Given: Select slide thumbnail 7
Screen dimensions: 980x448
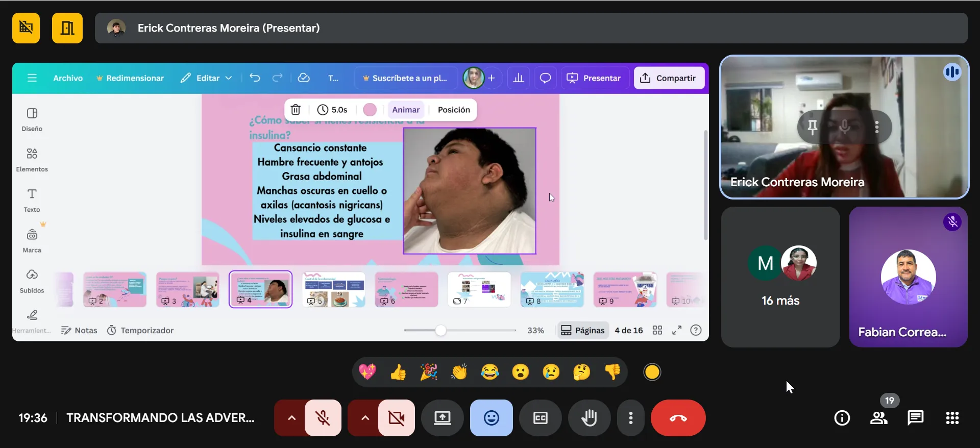Looking at the screenshot, I should pos(479,289).
